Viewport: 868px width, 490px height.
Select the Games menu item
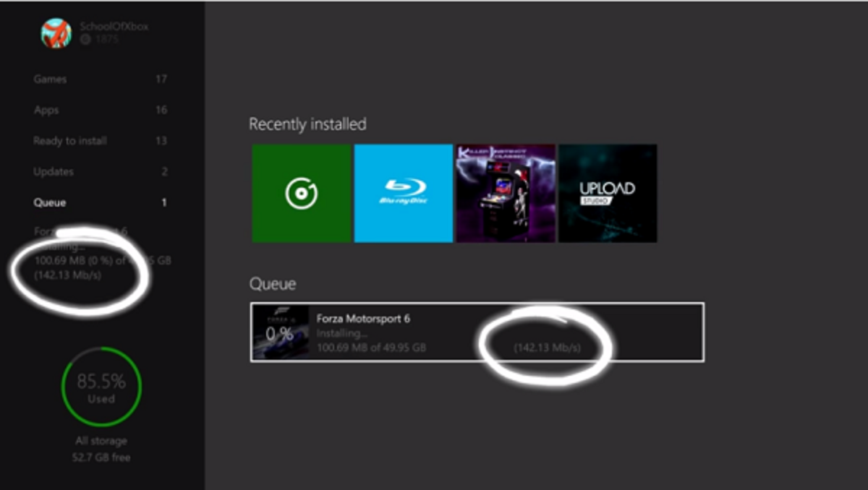101,79
